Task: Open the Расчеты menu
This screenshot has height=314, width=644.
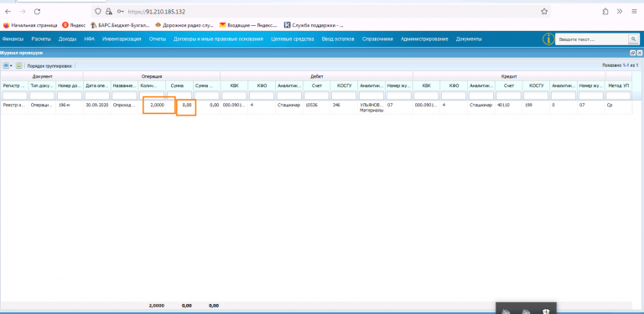Action: pos(40,39)
